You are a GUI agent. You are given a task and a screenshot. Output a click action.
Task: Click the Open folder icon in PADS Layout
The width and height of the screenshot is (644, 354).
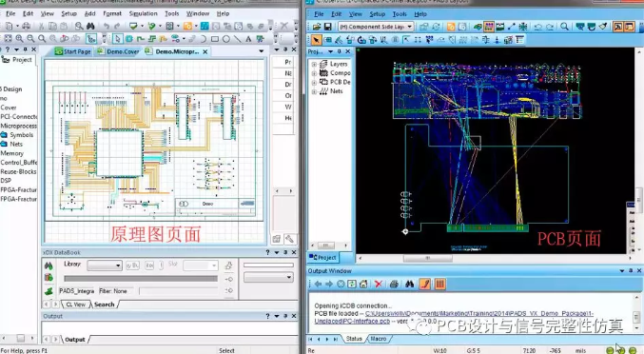click(x=316, y=27)
